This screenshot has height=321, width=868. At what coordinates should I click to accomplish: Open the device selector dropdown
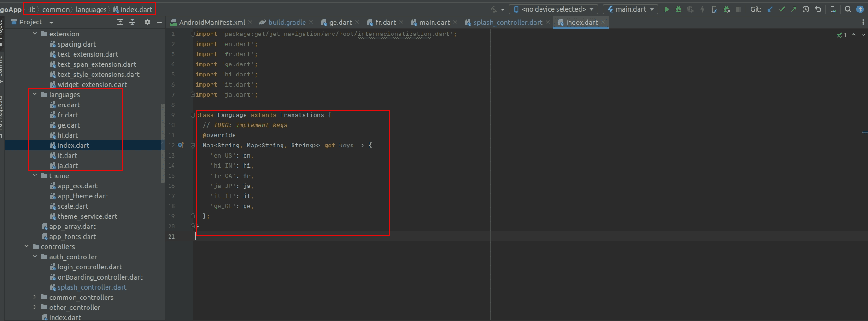tap(553, 9)
